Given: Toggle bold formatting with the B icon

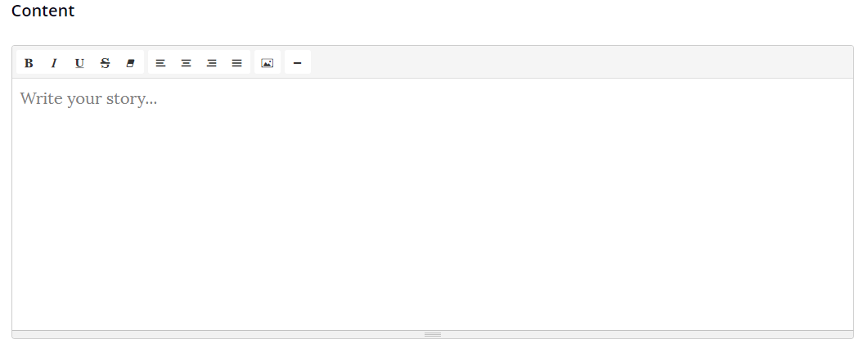Looking at the screenshot, I should [x=29, y=63].
